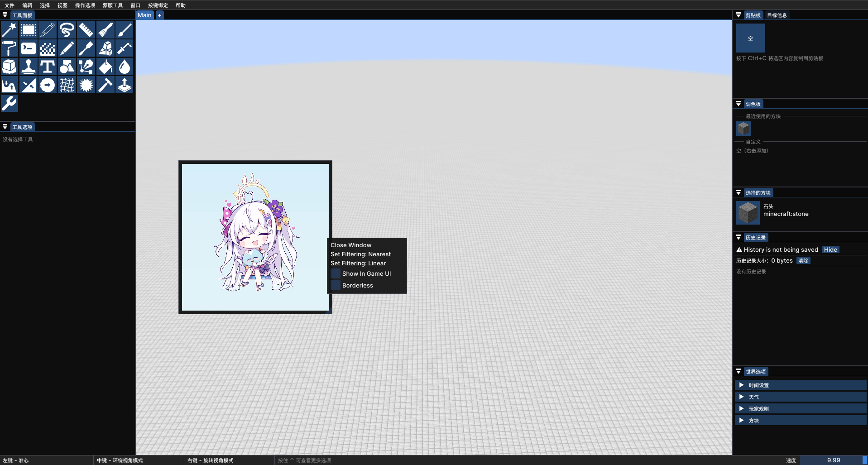Viewport: 868px width, 465px height.
Task: Select the Magic Wand selection tool
Action: point(9,30)
